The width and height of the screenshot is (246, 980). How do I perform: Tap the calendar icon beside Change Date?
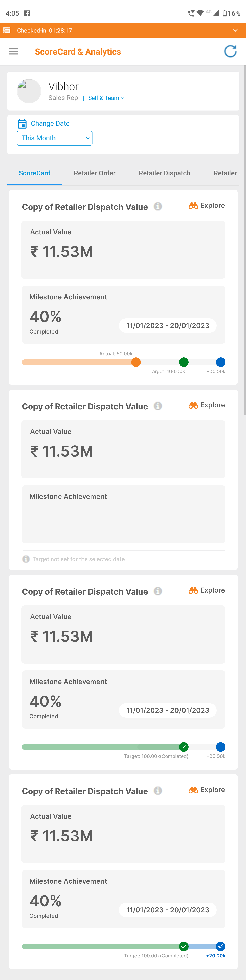pos(22,124)
